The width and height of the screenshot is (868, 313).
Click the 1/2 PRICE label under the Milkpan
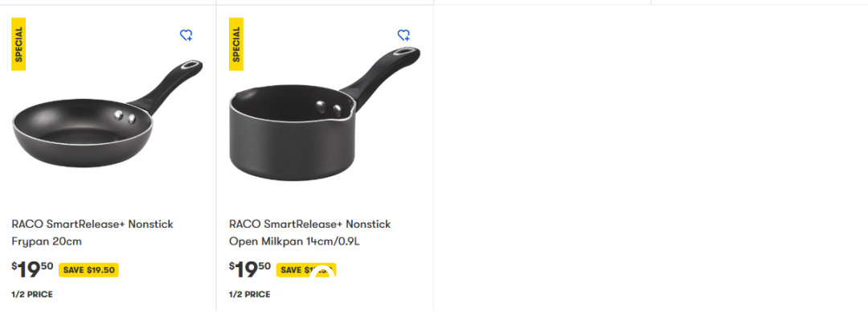pyautogui.click(x=250, y=294)
